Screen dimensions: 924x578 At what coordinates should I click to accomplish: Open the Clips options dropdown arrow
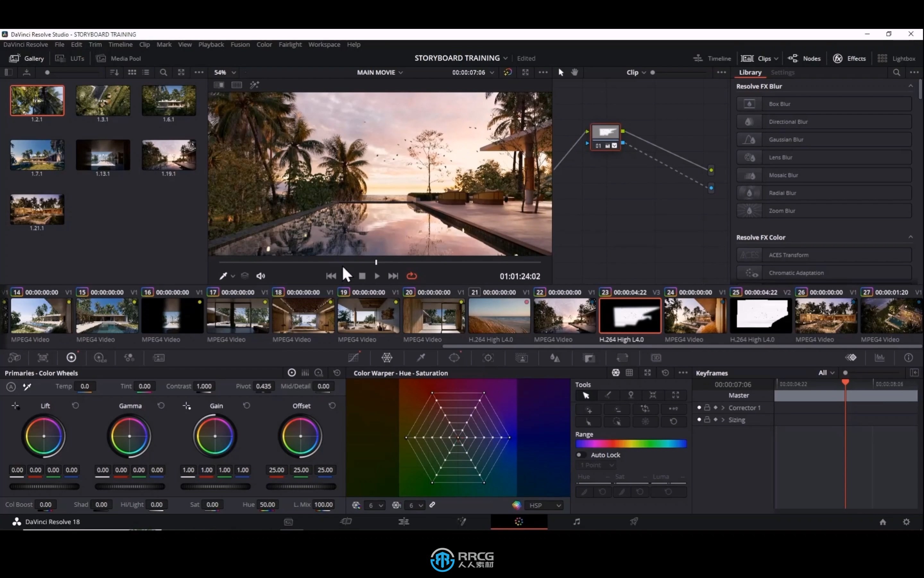776,58
